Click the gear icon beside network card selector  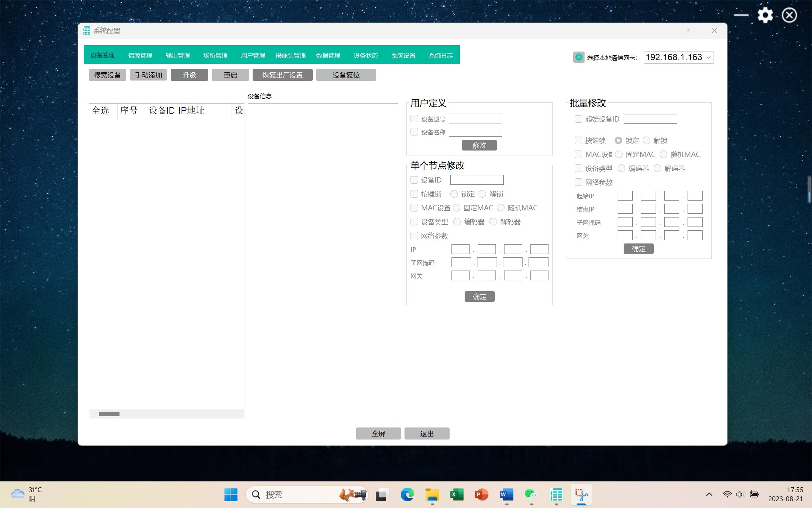[x=579, y=57]
